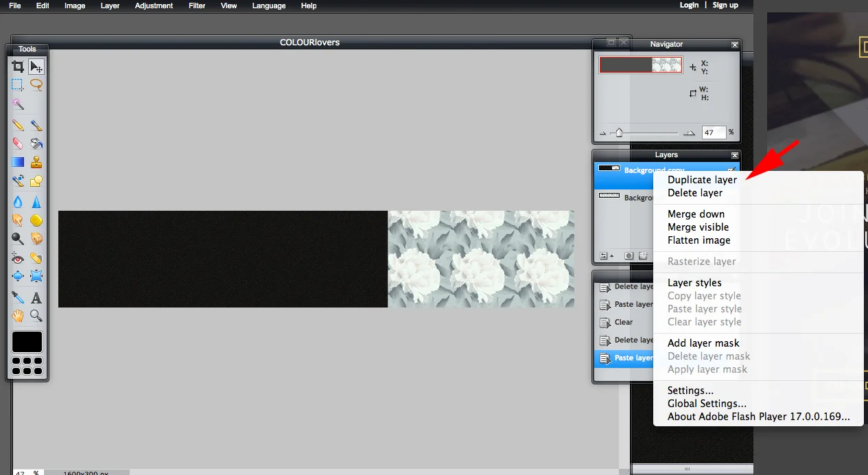868x475 pixels.
Task: Select the Spot Heal bandage tool
Action: [36, 258]
